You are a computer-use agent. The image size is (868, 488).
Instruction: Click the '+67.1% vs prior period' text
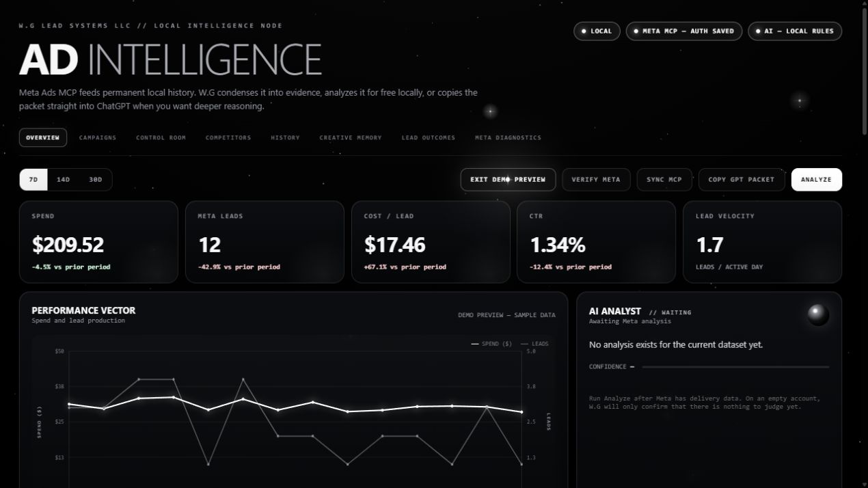tap(405, 267)
